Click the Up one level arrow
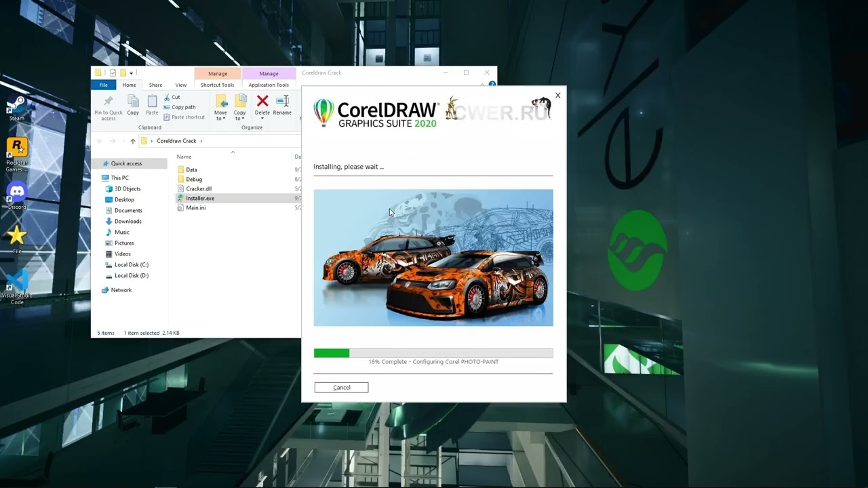 point(133,141)
